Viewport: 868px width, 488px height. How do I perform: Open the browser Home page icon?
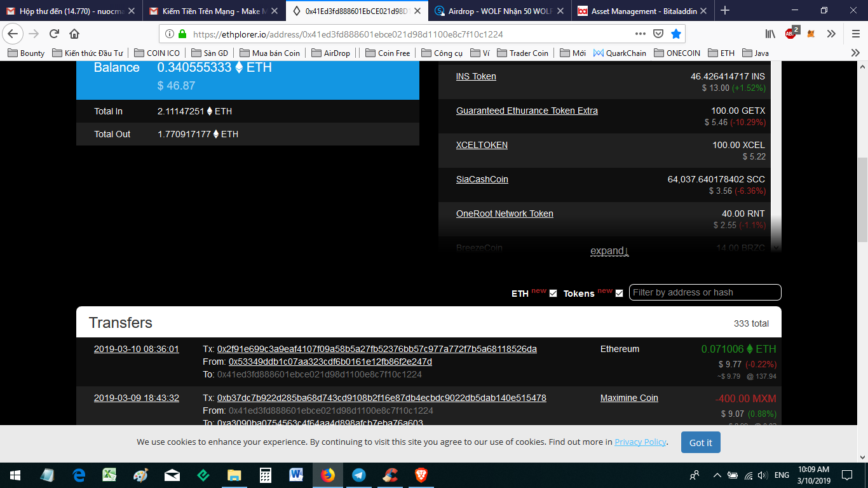pos(74,34)
